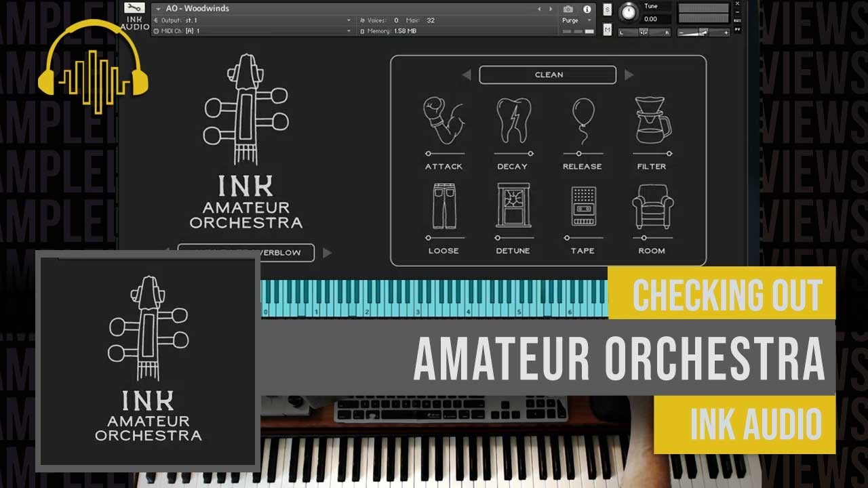Select next articulation arrow beside OVERBLOW

click(328, 253)
